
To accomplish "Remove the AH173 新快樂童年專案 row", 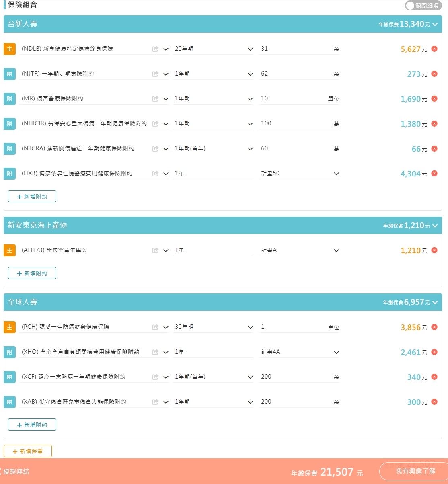I will 434,250.
